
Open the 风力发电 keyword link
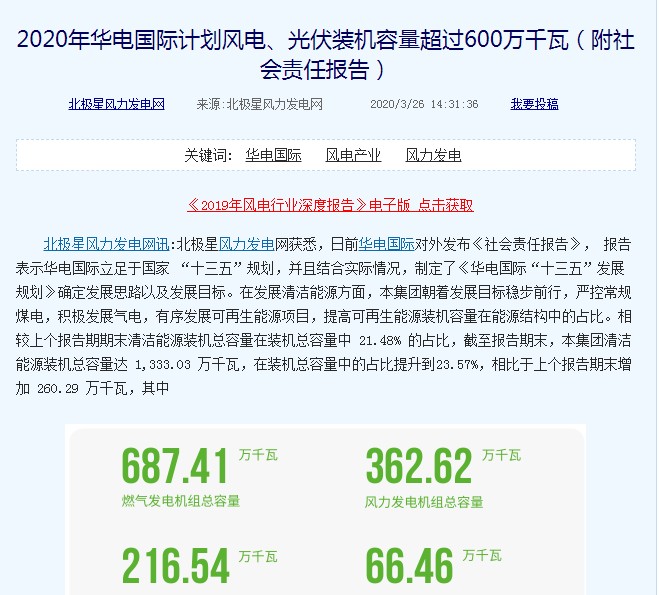pos(433,155)
